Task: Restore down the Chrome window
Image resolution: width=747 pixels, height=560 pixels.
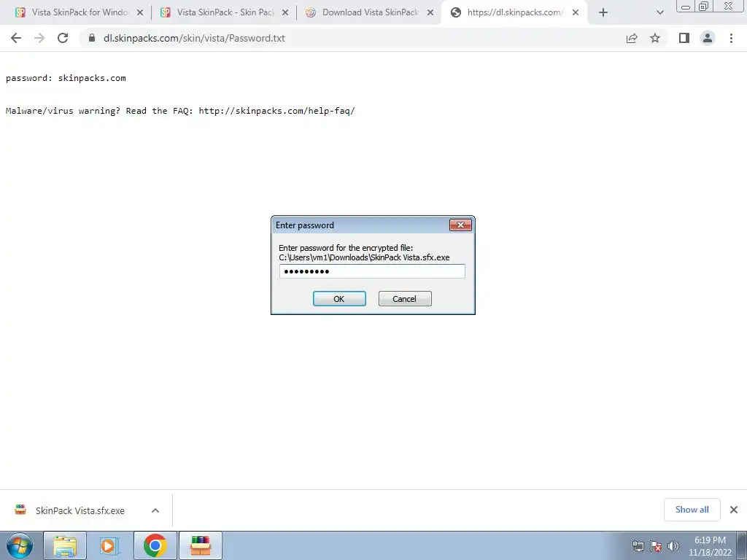Action: point(704,6)
